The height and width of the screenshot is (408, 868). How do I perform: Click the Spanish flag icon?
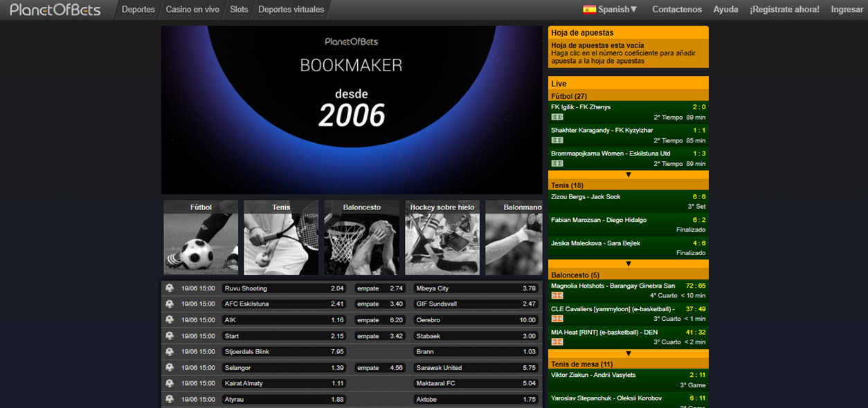point(590,10)
